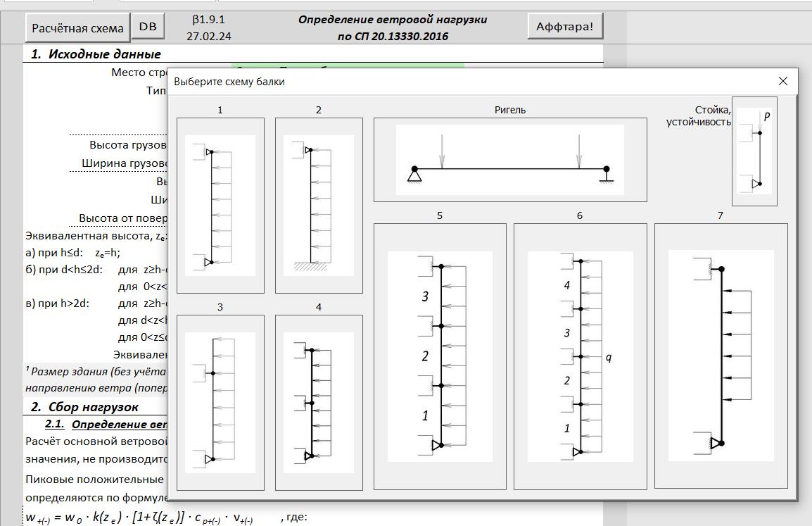The height and width of the screenshot is (526, 812).
Task: Click the Исходные данные section heading
Action: pyautogui.click(x=96, y=54)
